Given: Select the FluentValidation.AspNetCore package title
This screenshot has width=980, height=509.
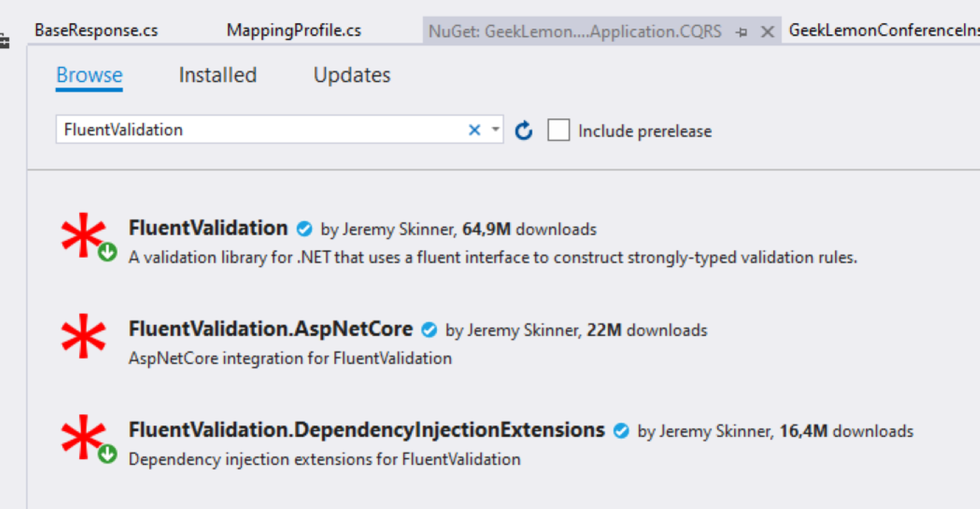Looking at the screenshot, I should coord(271,329).
